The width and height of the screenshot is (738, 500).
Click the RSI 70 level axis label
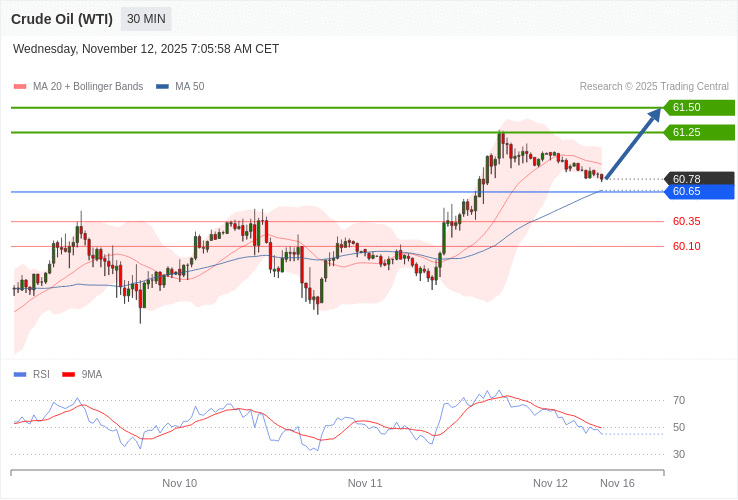[679, 400]
